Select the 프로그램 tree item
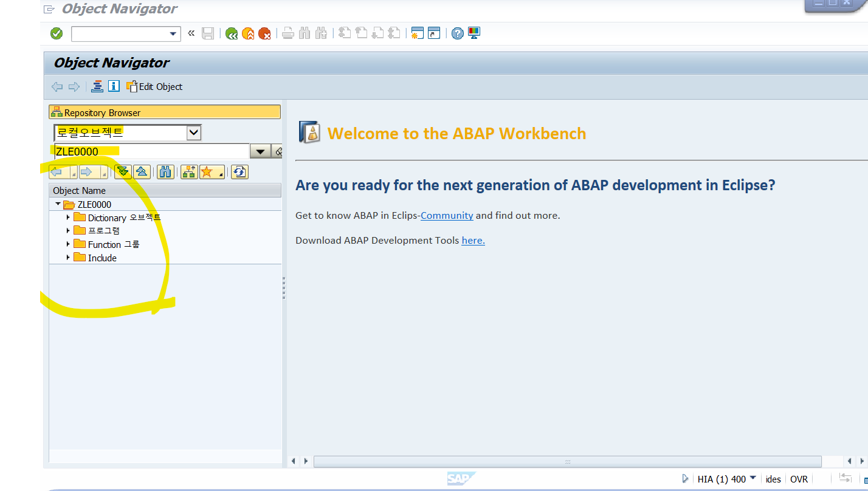The image size is (868, 491). tap(104, 231)
